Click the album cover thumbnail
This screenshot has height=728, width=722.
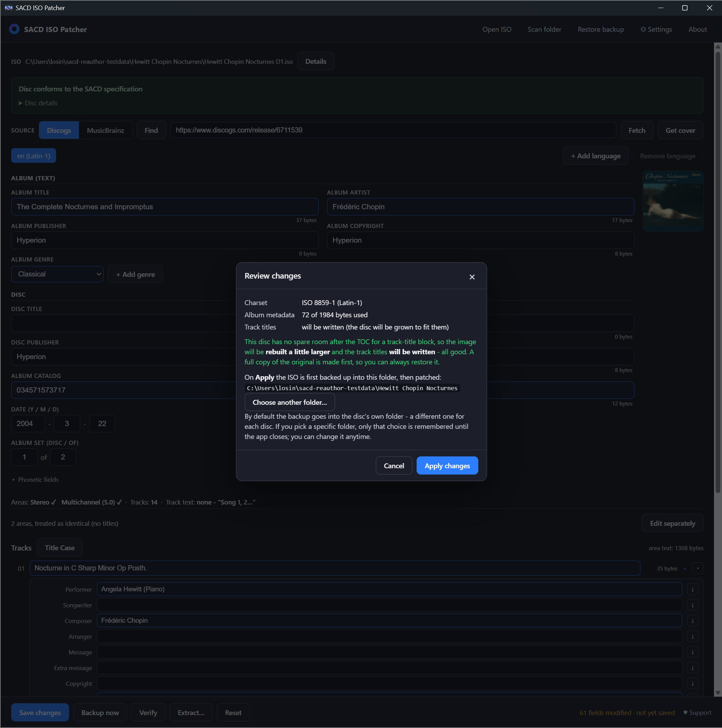pos(672,201)
